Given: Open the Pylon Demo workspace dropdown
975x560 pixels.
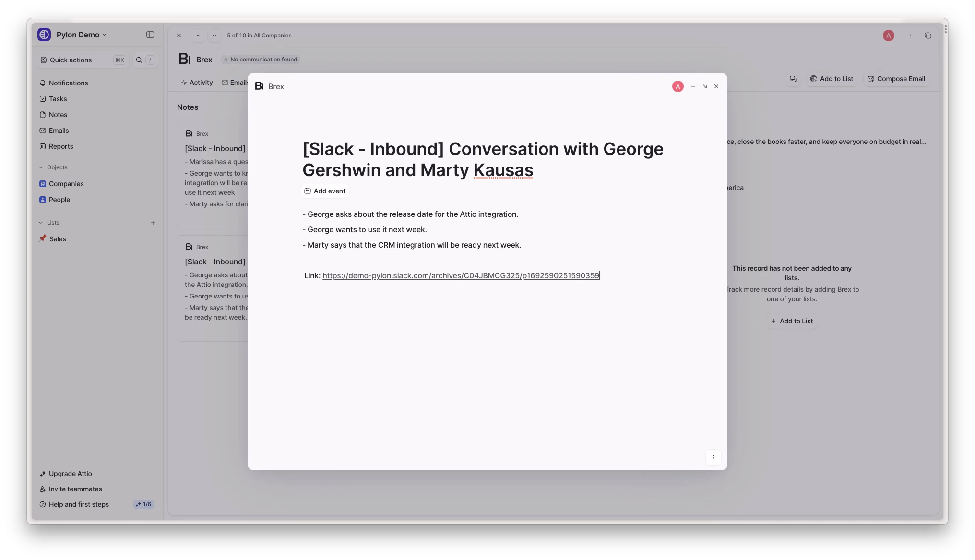Looking at the screenshot, I should [82, 35].
